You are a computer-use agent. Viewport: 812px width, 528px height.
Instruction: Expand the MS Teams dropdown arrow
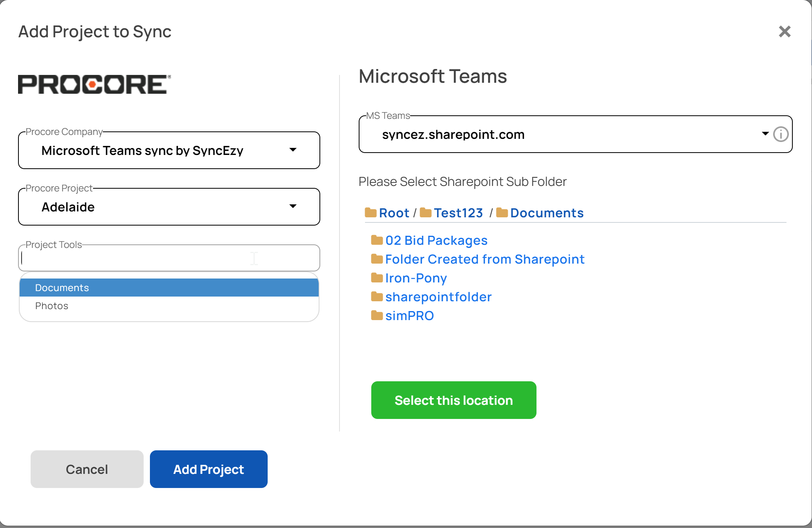[765, 134]
